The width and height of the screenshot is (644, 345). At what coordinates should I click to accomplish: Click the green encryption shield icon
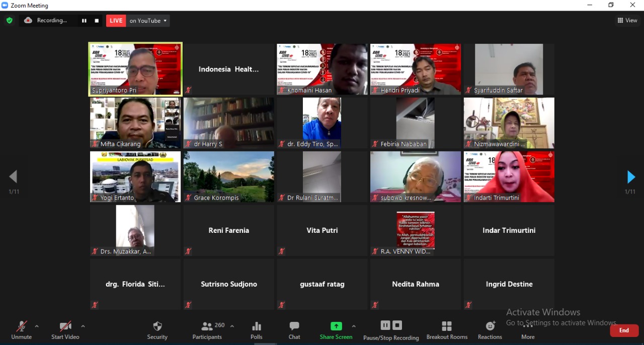[x=9, y=21]
